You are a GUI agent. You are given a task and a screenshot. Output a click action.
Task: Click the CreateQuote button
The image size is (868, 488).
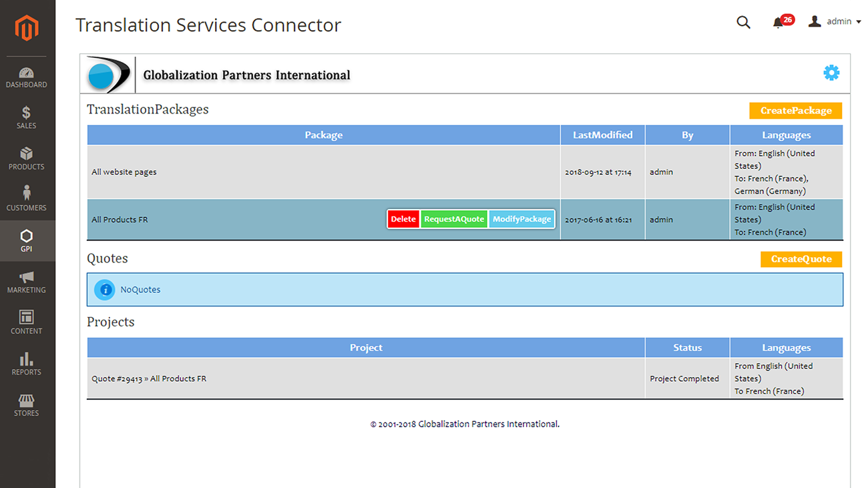[x=801, y=259]
